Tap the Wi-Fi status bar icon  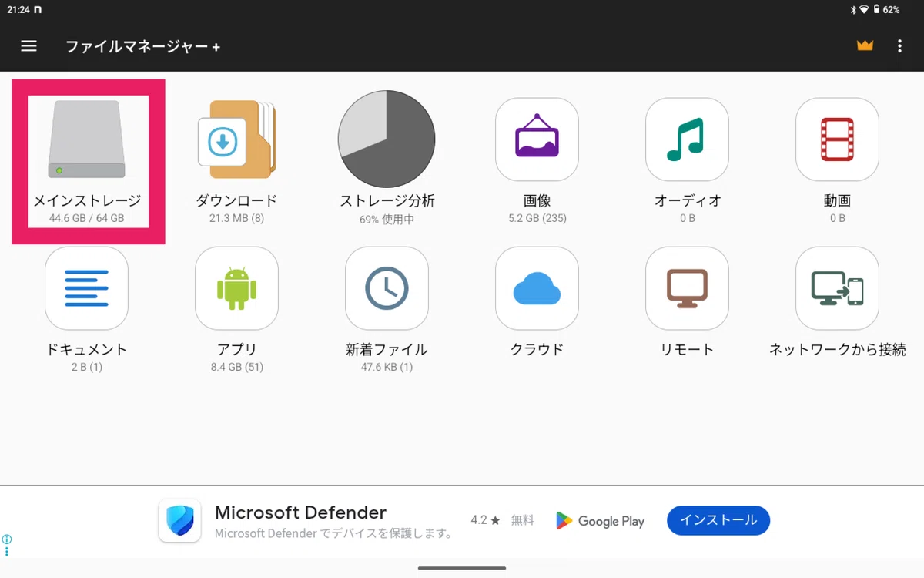(864, 10)
